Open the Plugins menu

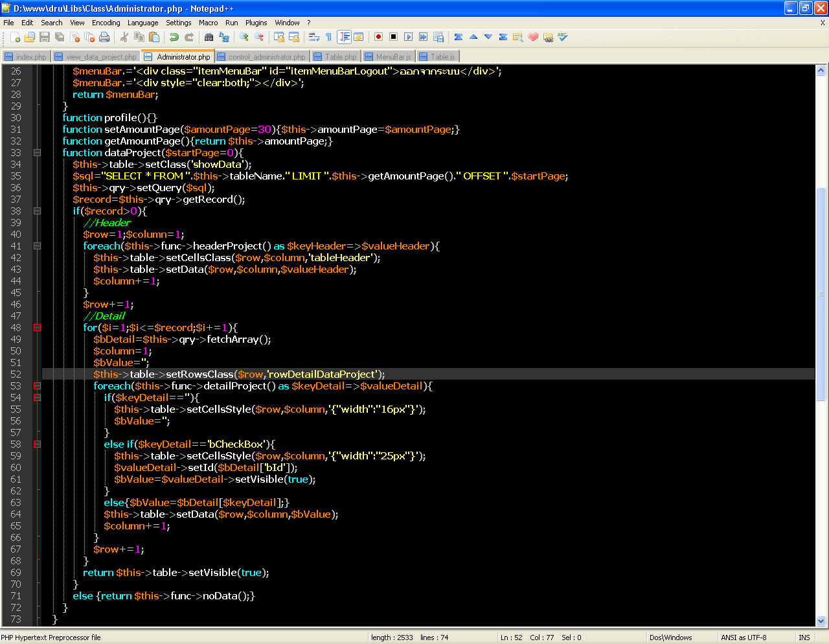pos(256,22)
